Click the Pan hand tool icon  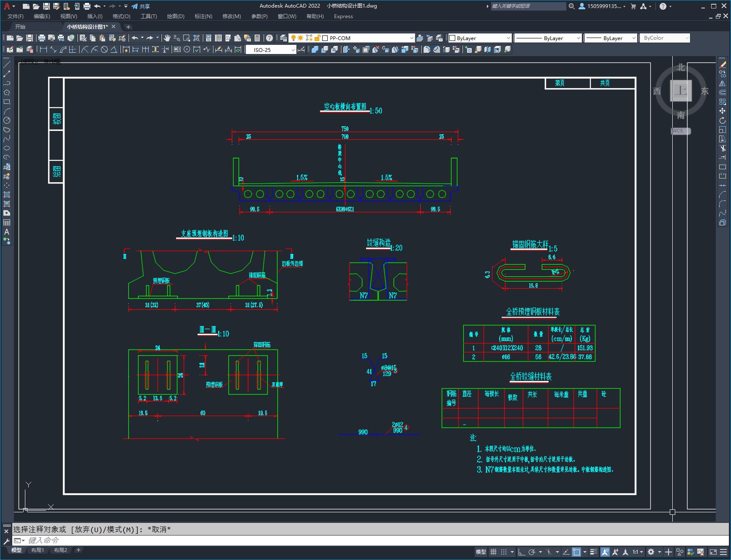[x=167, y=38]
